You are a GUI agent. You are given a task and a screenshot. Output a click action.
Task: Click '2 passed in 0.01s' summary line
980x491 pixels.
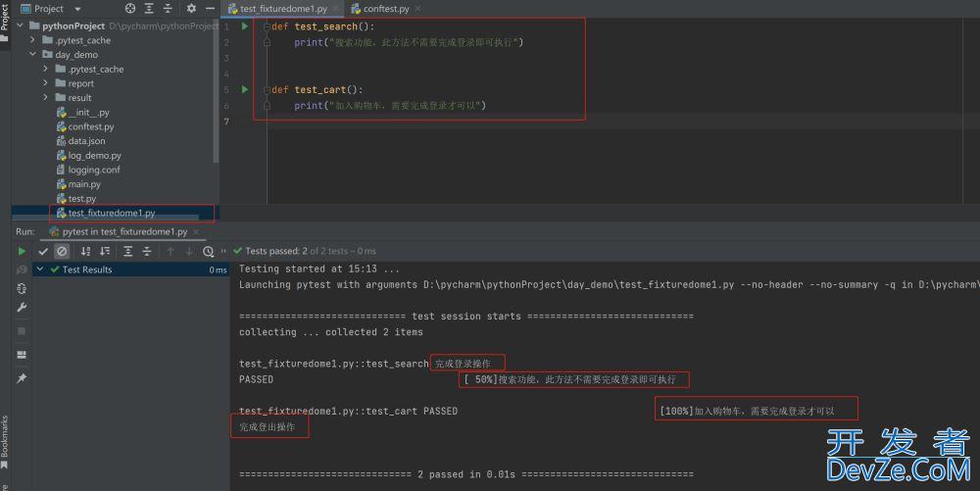pyautogui.click(x=466, y=474)
